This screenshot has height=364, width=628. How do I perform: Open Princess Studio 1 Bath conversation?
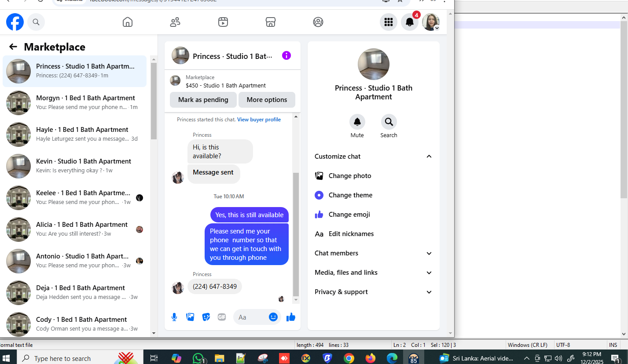pos(75,71)
